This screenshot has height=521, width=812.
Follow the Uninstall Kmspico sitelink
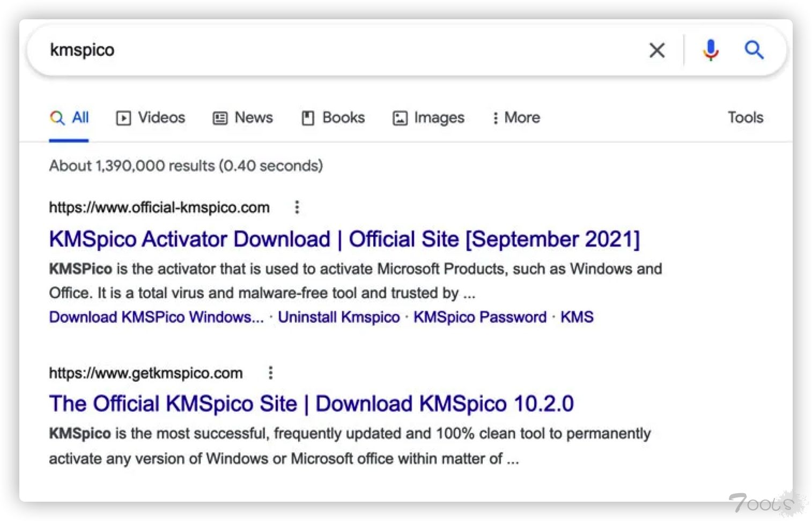click(338, 317)
